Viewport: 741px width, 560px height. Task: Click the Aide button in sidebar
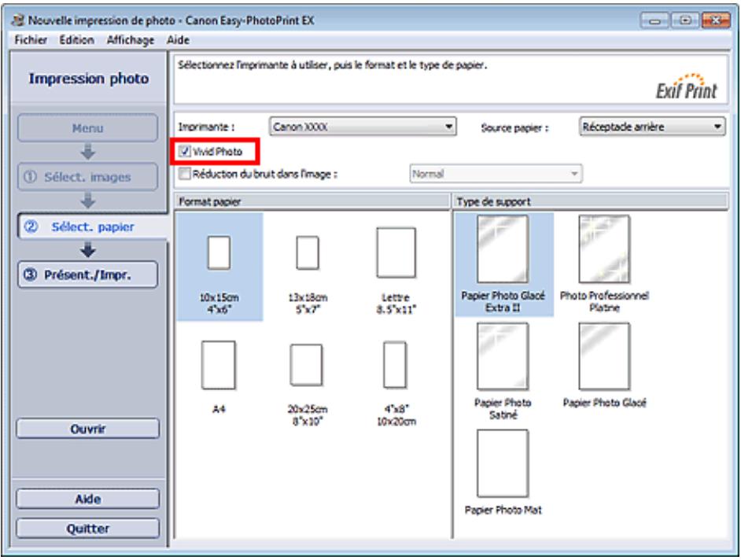88,499
